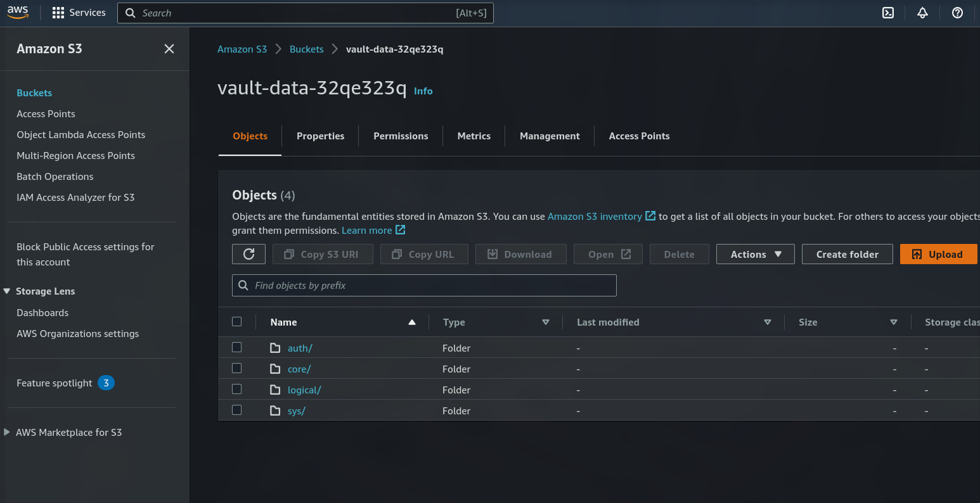Image resolution: width=980 pixels, height=503 pixels.
Task: Click the external link icon after S3 inventory
Action: (x=650, y=216)
